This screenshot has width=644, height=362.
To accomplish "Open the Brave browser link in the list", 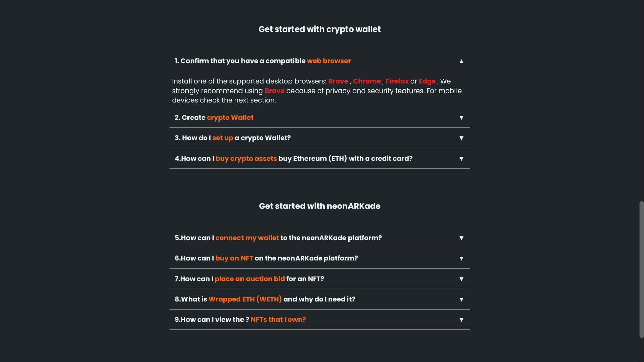I will (338, 81).
